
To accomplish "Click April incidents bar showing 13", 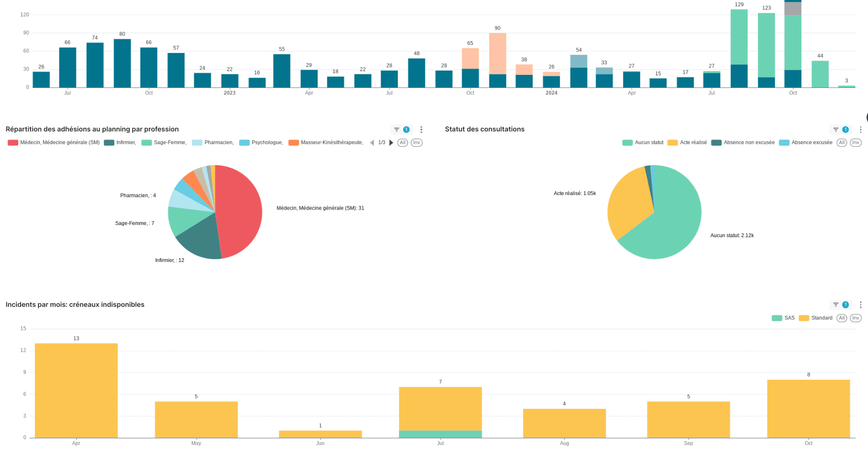I will click(x=76, y=391).
